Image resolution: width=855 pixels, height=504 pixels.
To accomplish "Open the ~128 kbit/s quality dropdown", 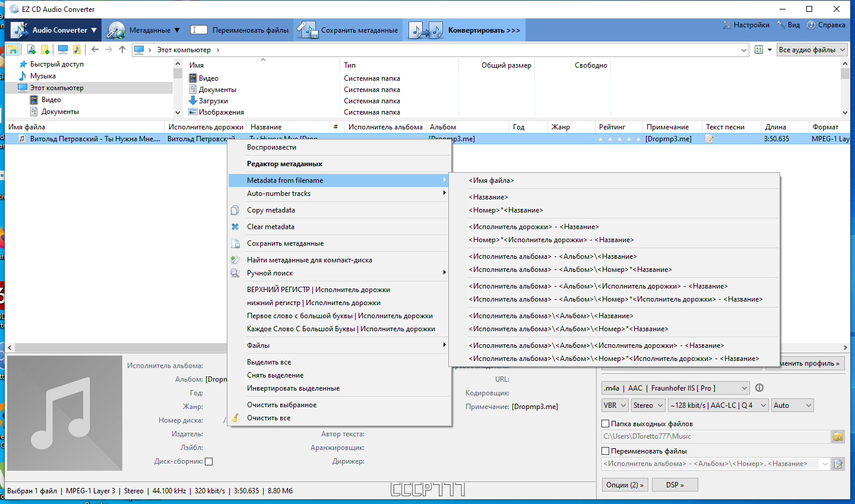I will point(718,405).
